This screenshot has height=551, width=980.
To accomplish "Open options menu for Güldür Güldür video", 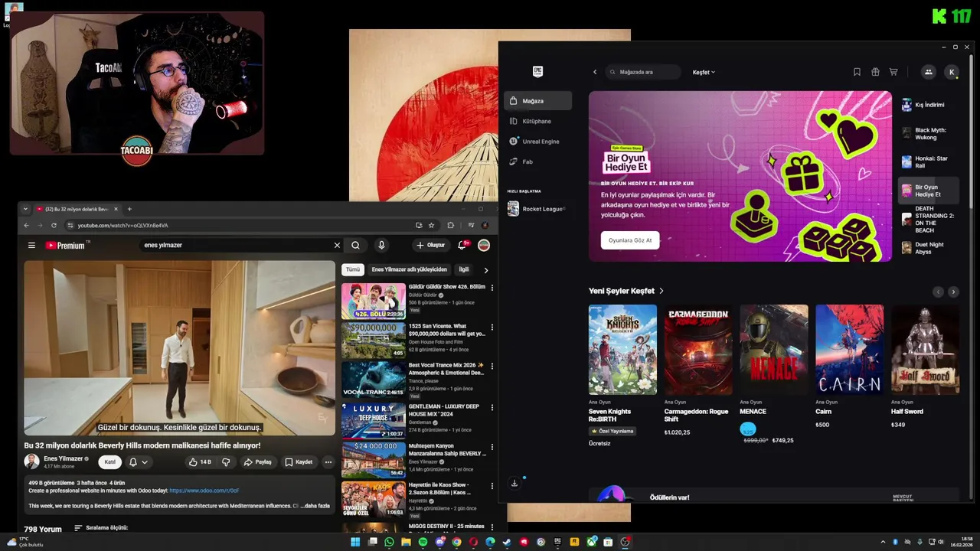I will tap(492, 288).
